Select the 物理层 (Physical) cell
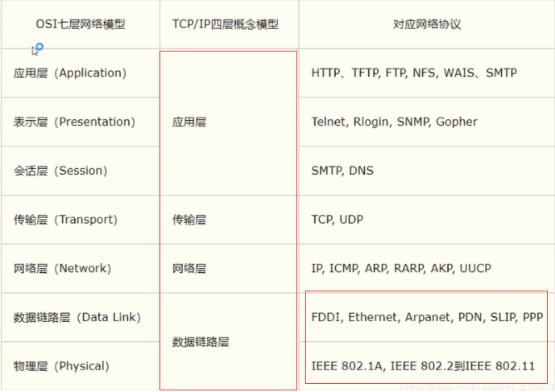Image resolution: width=555 pixels, height=392 pixels. pos(61,366)
